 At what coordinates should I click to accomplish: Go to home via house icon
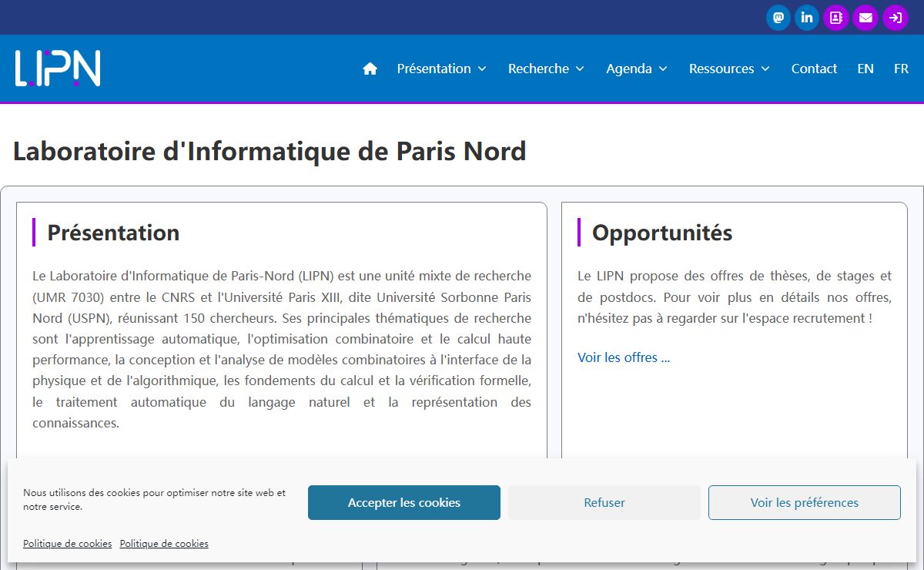point(370,69)
